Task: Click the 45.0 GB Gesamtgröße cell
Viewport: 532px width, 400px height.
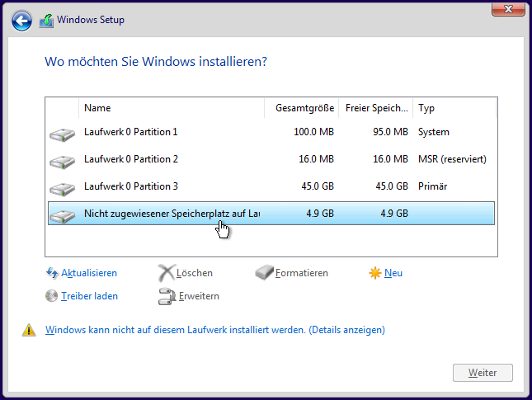Action: [x=318, y=186]
